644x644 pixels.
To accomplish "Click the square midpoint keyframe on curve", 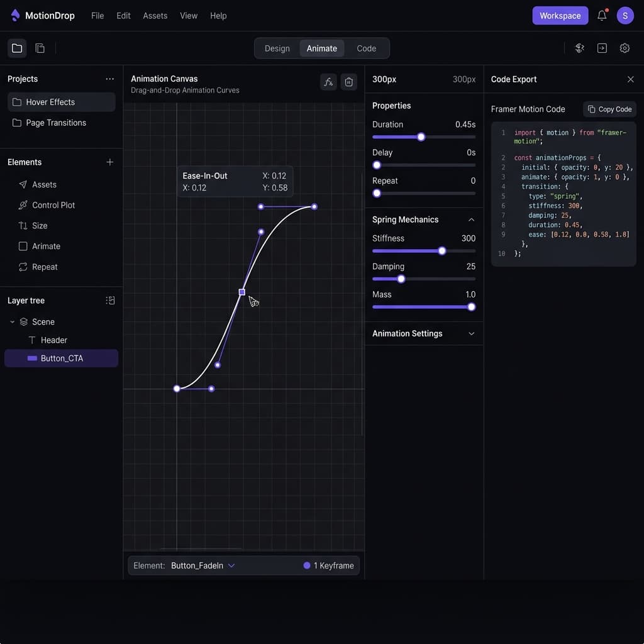I will (242, 292).
